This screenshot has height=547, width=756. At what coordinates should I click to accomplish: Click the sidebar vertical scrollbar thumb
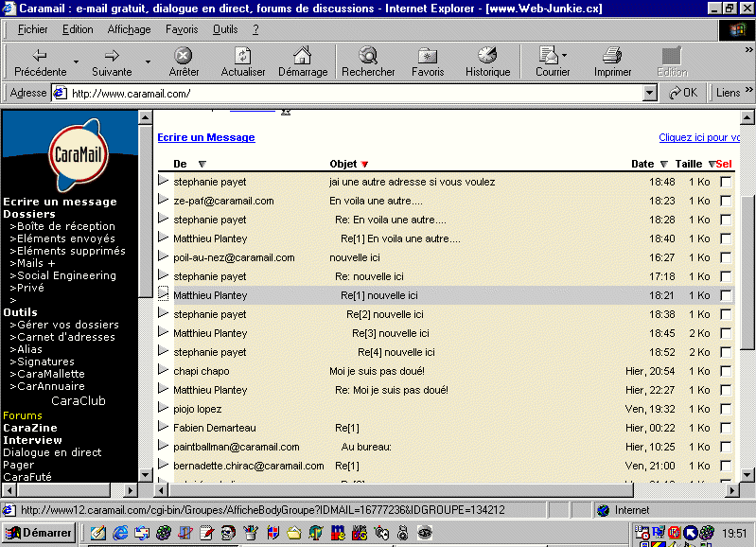[146, 210]
